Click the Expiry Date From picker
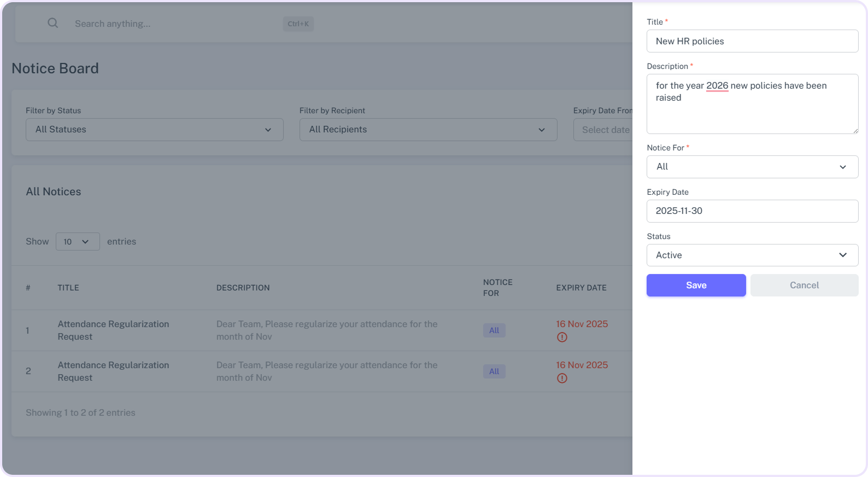The image size is (868, 477). (603, 130)
